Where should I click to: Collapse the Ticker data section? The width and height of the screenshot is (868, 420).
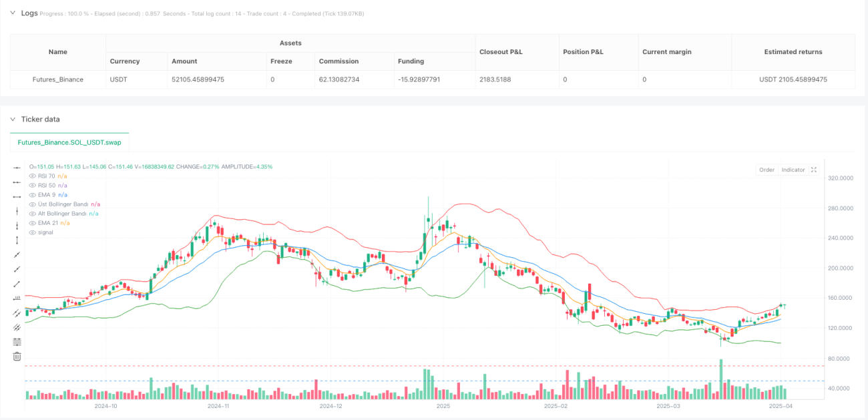(12, 119)
